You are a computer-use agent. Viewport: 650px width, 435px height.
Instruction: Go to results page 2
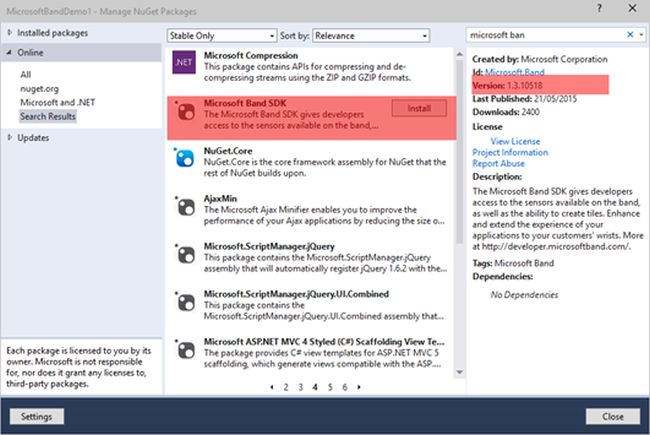click(286, 387)
